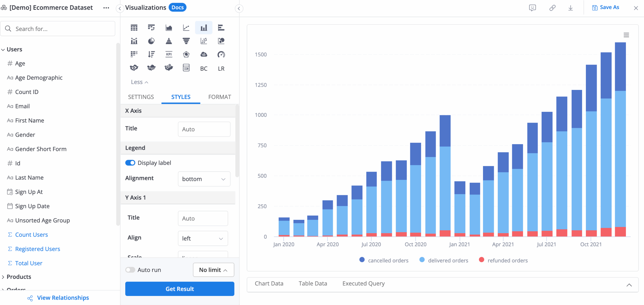Click the download icon in top bar

click(571, 8)
